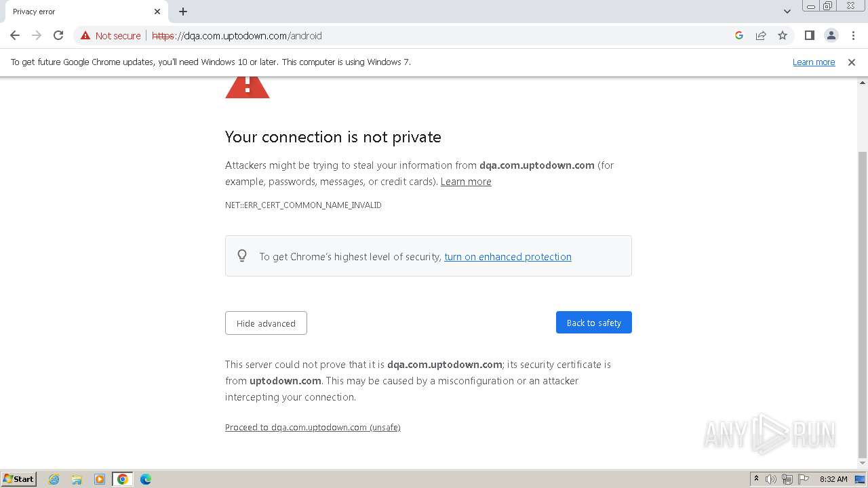Screen dimensions: 868x488
Task: Open the side panel icon
Action: [809, 35]
